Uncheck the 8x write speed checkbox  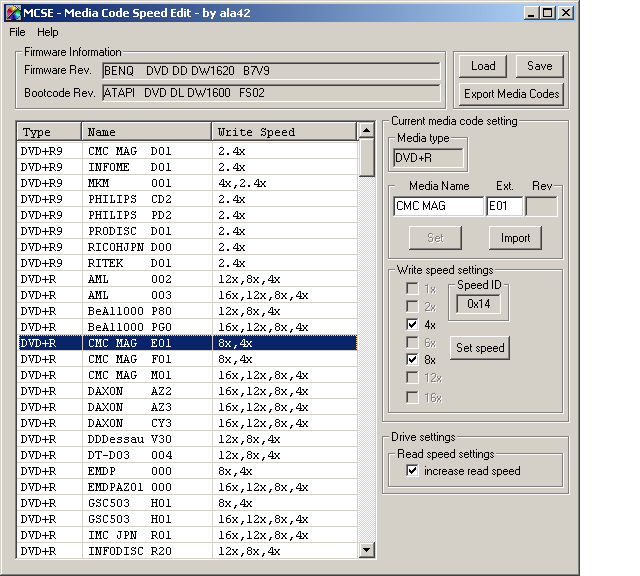(x=413, y=360)
